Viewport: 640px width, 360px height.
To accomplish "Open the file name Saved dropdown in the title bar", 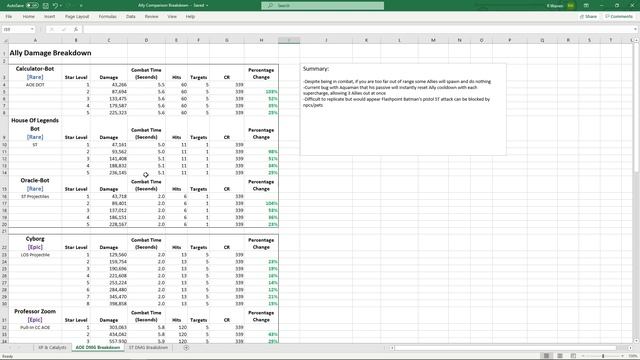I will [207, 6].
